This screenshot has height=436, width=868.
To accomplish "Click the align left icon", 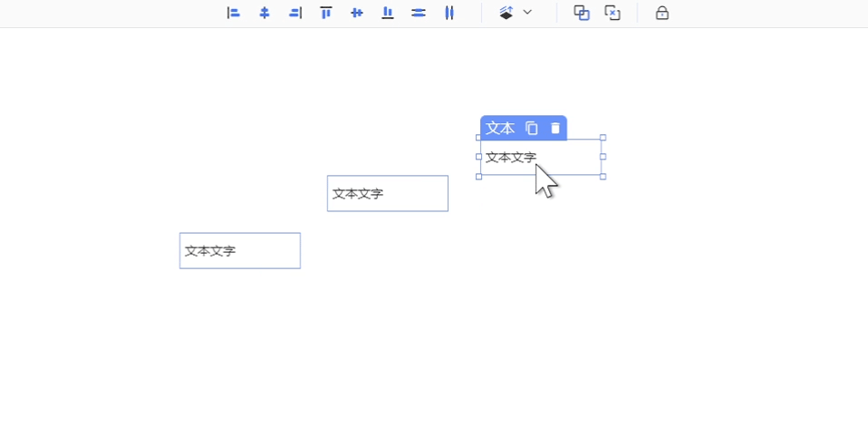I will click(233, 13).
